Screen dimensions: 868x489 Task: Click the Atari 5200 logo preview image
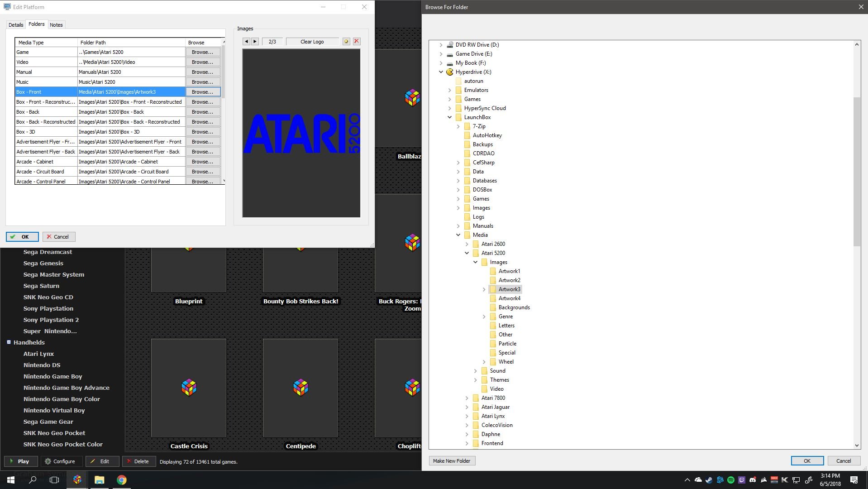tap(301, 133)
